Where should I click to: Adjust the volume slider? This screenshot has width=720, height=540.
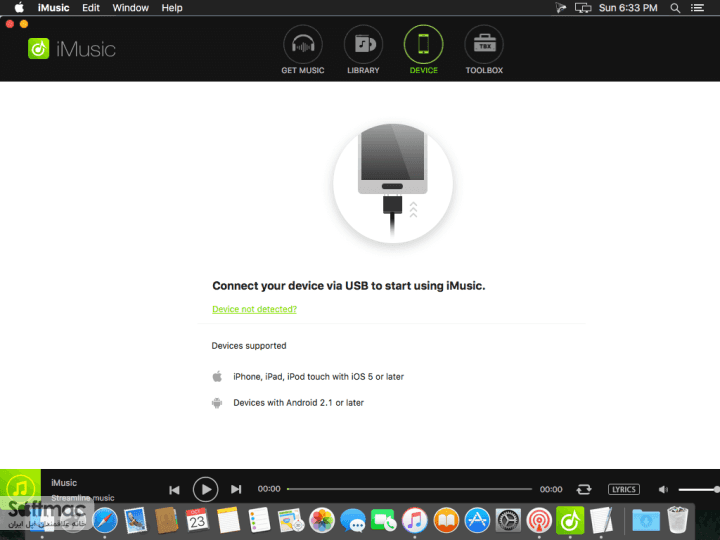[x=699, y=489]
